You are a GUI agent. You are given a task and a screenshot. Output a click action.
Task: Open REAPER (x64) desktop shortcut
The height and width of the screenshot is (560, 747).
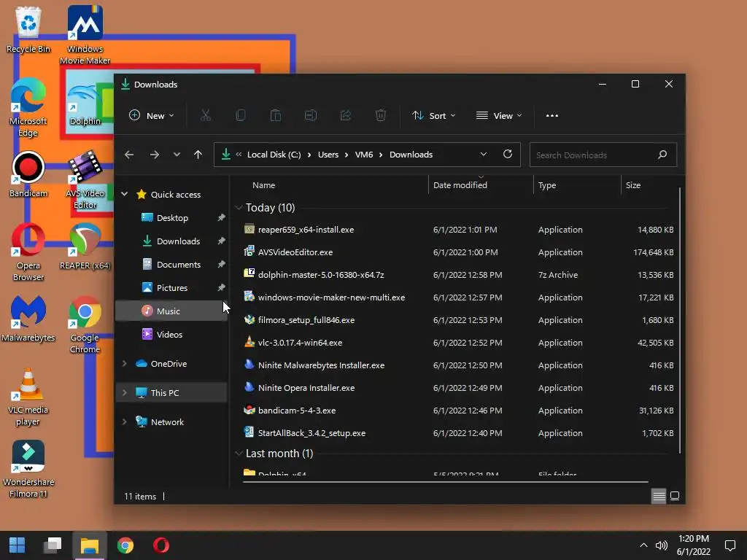(x=85, y=246)
